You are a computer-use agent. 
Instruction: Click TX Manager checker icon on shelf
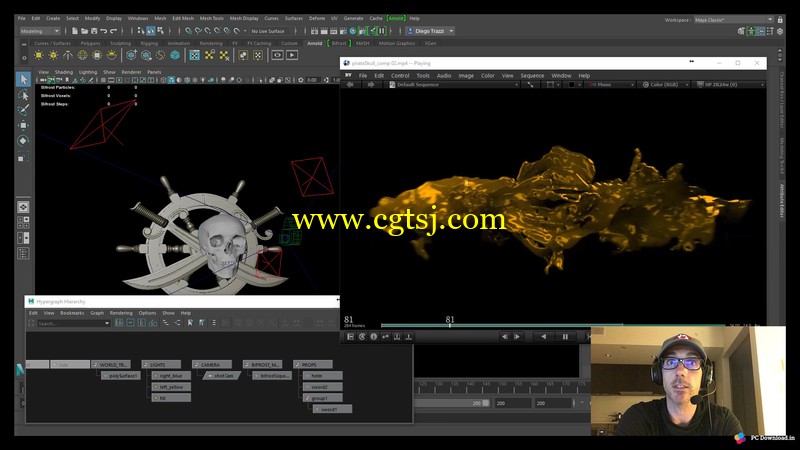(194, 55)
